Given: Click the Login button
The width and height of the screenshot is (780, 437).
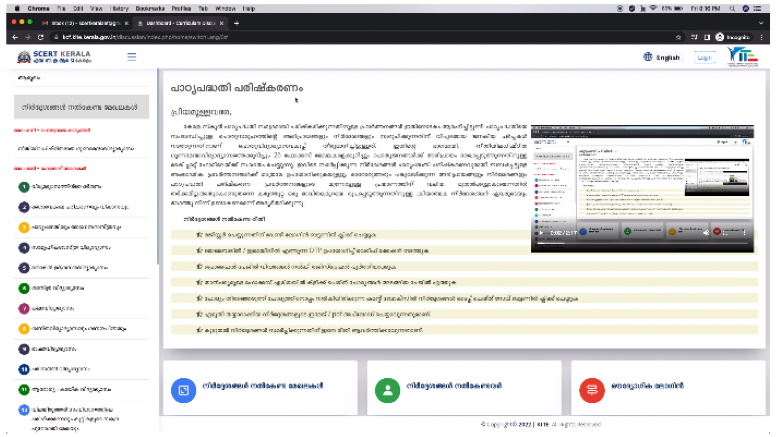Looking at the screenshot, I should tap(705, 57).
